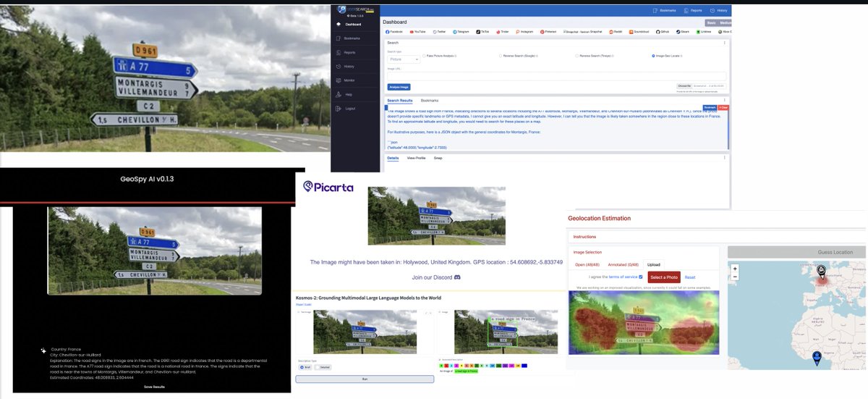Switch to the Search Results tab

pyautogui.click(x=400, y=101)
